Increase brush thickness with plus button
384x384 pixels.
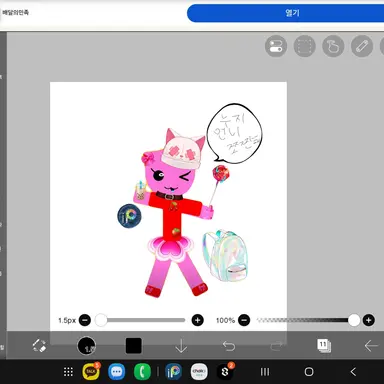(197, 320)
